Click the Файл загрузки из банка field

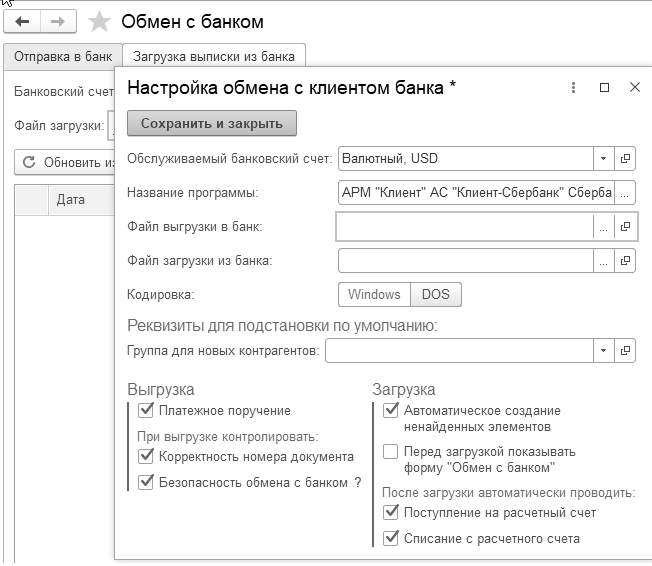click(x=465, y=260)
